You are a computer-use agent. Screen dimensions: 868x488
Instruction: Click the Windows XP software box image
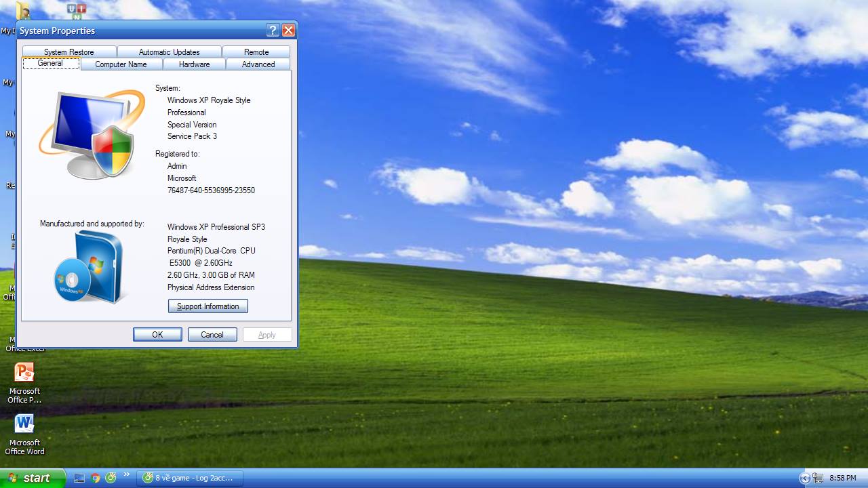pos(90,267)
